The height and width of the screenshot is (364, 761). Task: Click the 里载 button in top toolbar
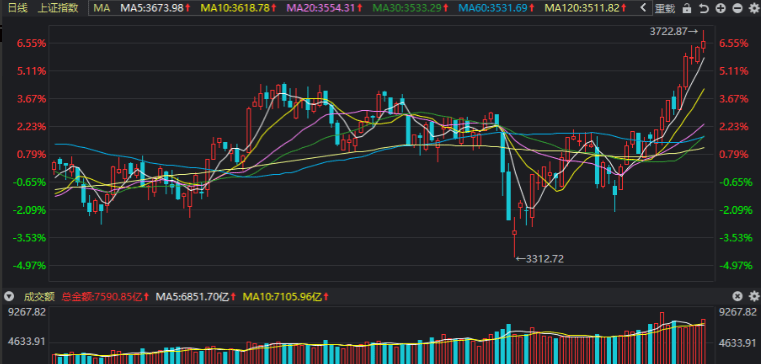(664, 8)
